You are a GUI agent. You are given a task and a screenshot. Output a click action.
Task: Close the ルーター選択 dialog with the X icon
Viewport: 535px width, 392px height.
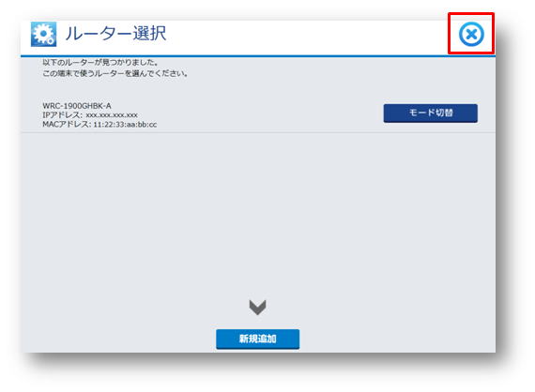point(471,34)
